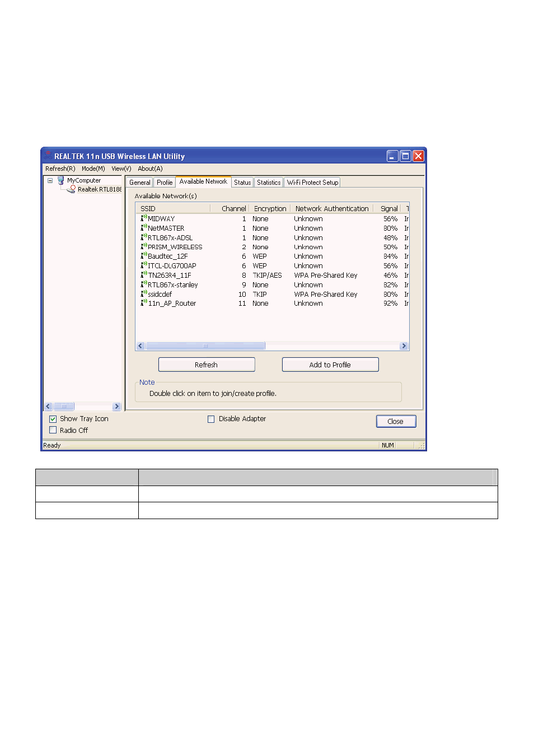Image resolution: width=534 pixels, height=756 pixels.
Task: Click tree panel scroll left arrow
Action: (48, 407)
